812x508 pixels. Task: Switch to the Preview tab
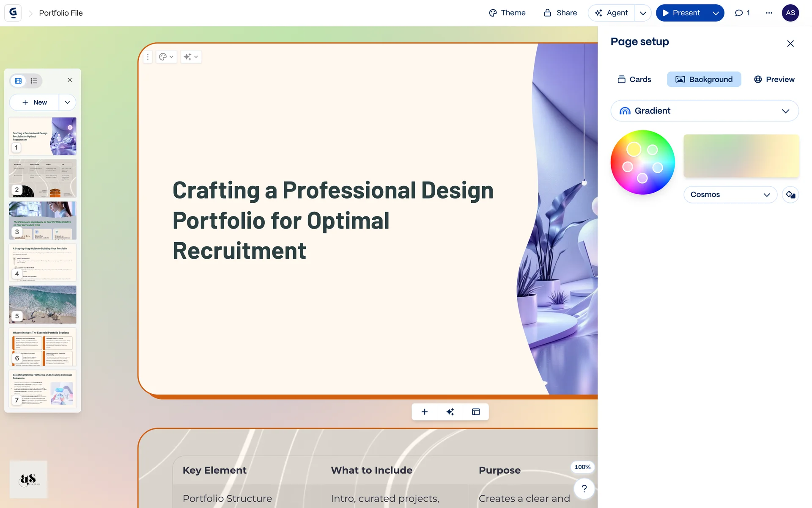pyautogui.click(x=774, y=80)
